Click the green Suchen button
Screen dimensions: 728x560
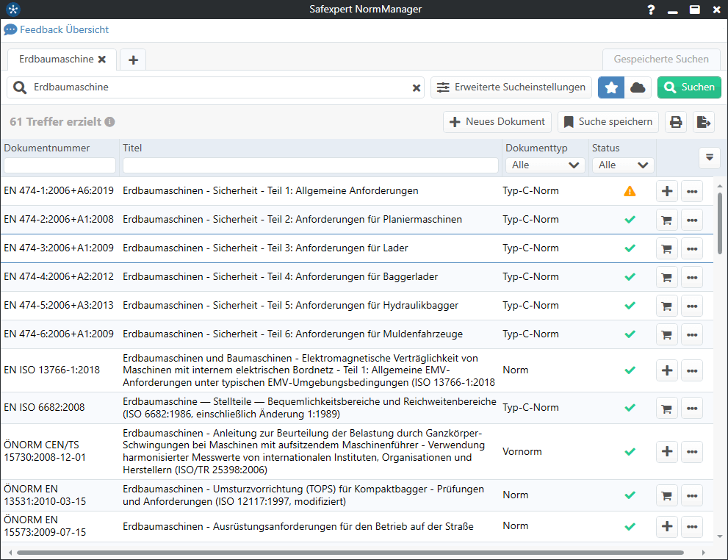(689, 87)
